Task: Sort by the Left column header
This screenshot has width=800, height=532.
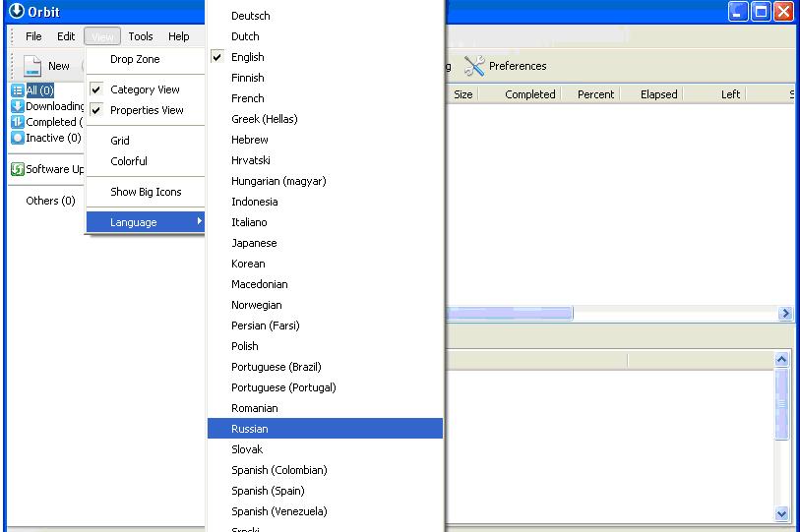Action: 730,94
